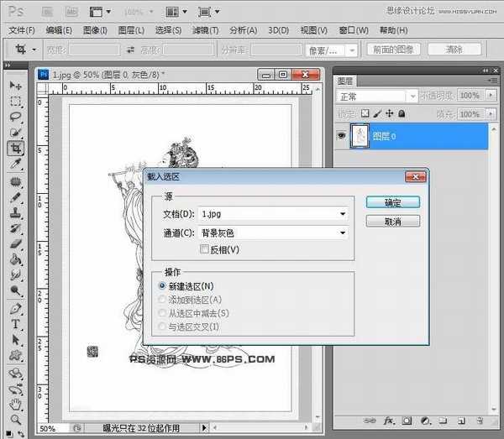Select the 新建选区 radio option
This screenshot has height=439, width=504.
[163, 286]
